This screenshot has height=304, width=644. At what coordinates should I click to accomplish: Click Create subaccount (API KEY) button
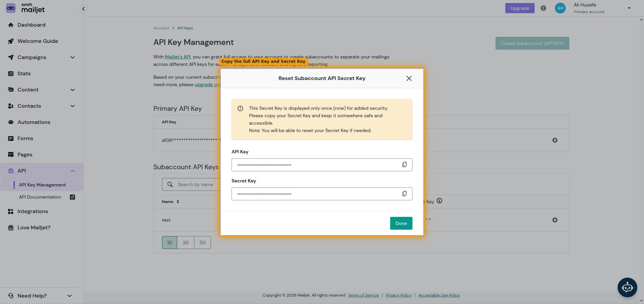coord(532,43)
